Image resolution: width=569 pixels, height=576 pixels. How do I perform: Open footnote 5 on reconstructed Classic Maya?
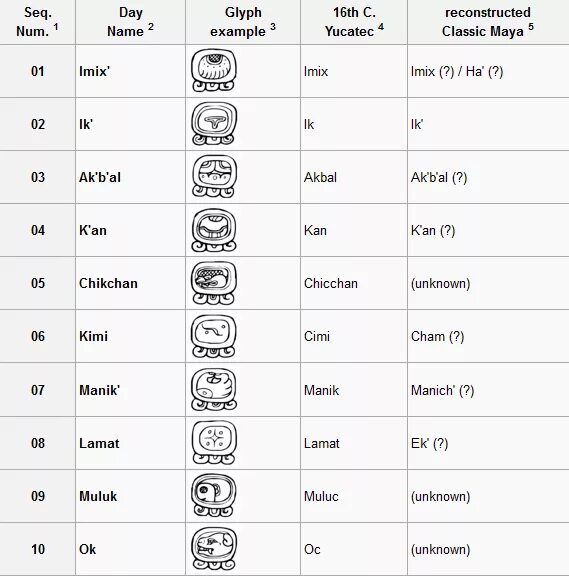click(x=531, y=27)
